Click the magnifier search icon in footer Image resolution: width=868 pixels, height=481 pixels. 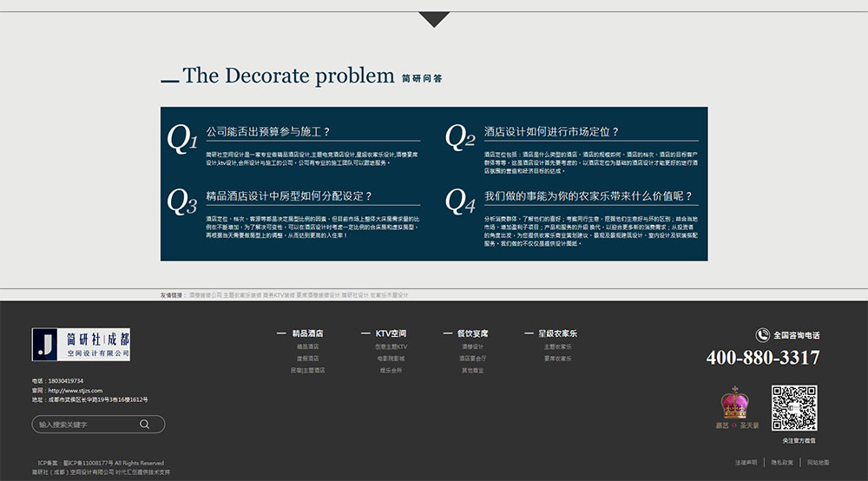144,424
